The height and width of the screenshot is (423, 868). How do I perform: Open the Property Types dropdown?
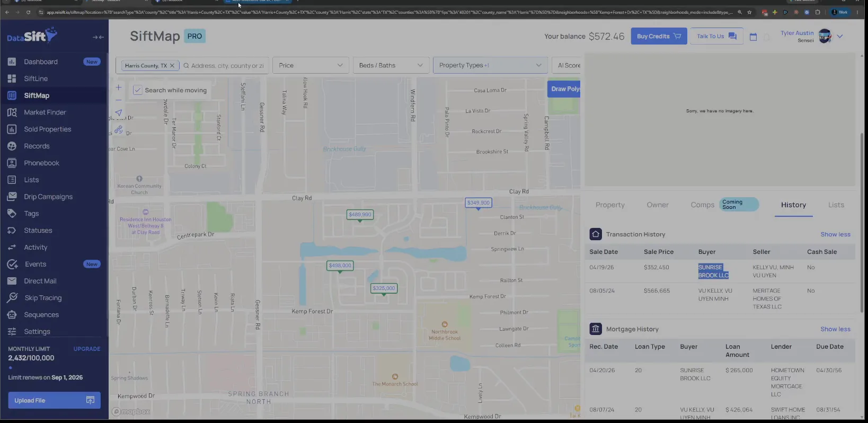point(490,65)
